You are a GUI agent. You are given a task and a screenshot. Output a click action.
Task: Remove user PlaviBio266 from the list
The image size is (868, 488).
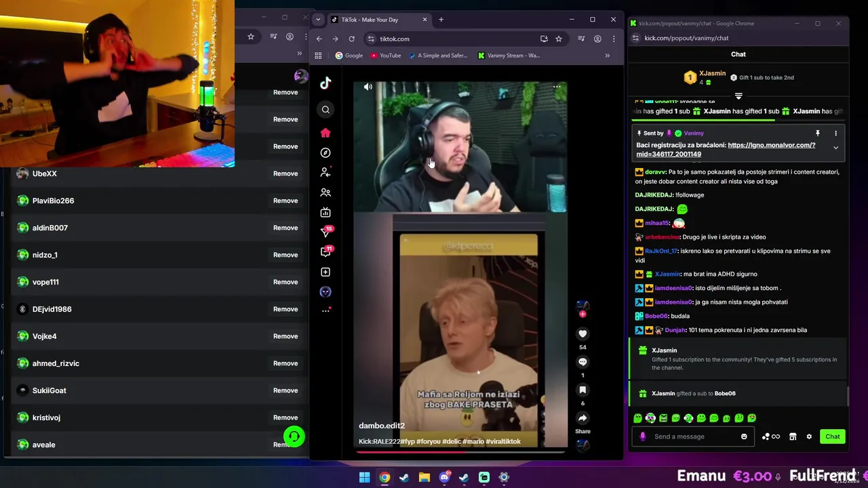click(285, 201)
